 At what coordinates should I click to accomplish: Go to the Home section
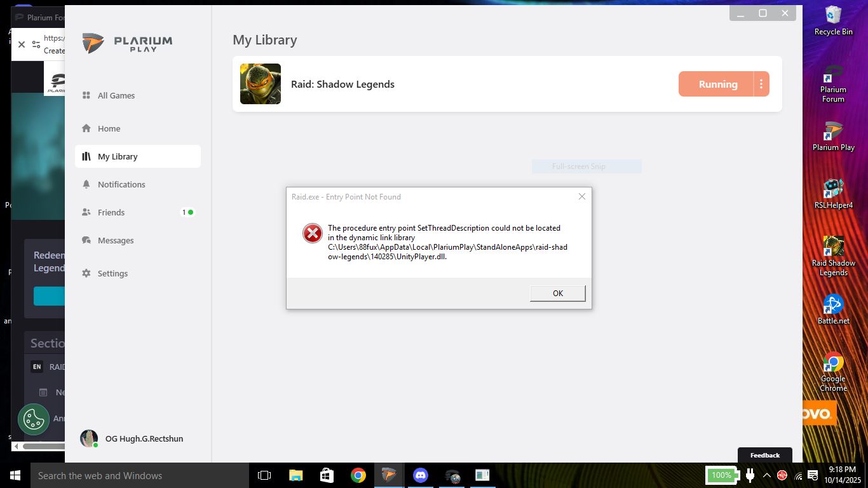pos(109,128)
